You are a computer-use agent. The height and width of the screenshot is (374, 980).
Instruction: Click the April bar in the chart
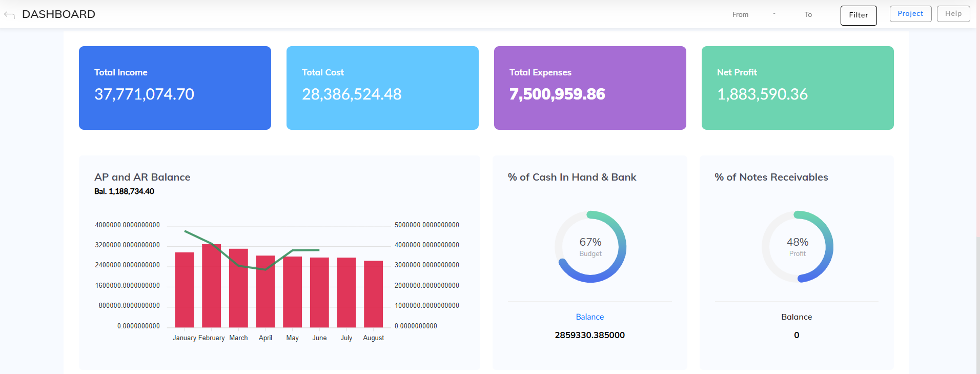[x=266, y=291]
